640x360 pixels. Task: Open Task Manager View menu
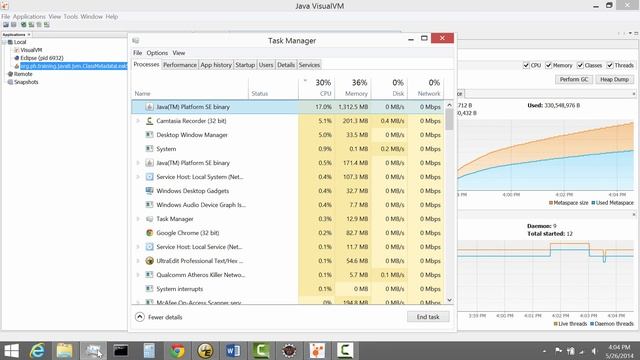click(178, 53)
